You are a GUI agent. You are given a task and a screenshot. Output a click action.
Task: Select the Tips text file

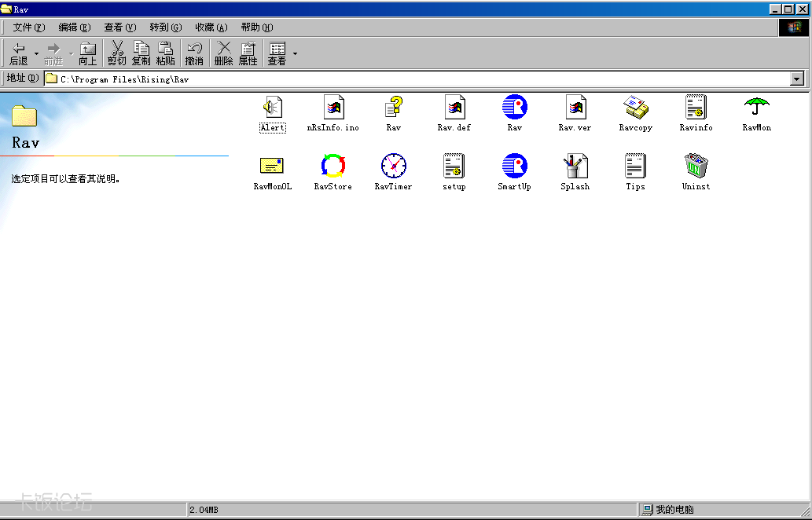click(635, 166)
